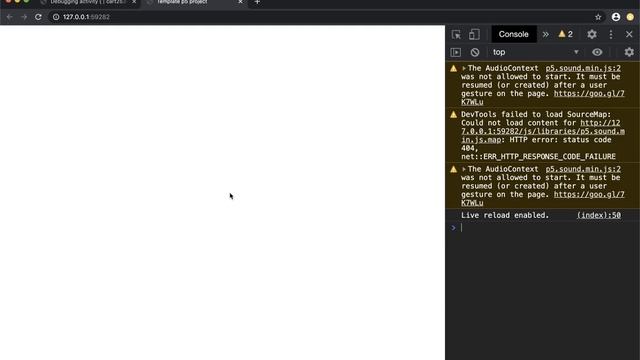
Task: Focus the console prompt input line
Action: tap(547, 228)
